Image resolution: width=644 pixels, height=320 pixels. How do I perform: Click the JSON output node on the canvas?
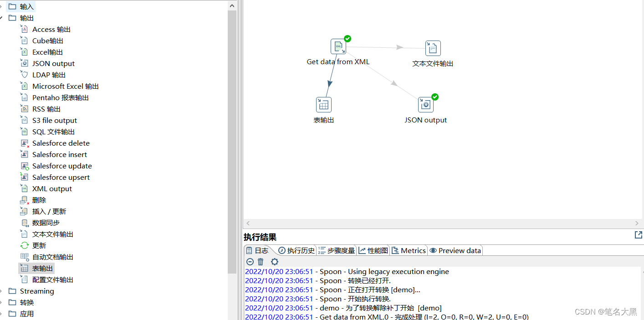(x=425, y=104)
